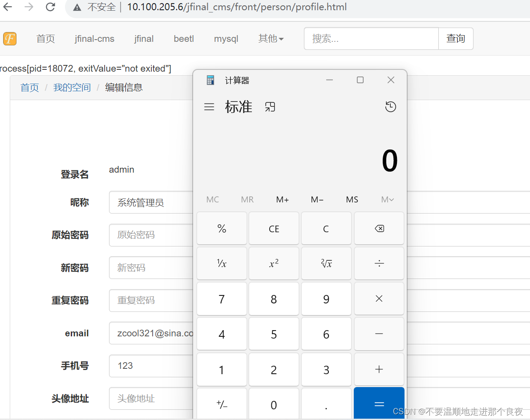The height and width of the screenshot is (420, 530).
Task: Toggle calculator keep-on-top mode icon
Action: (270, 107)
